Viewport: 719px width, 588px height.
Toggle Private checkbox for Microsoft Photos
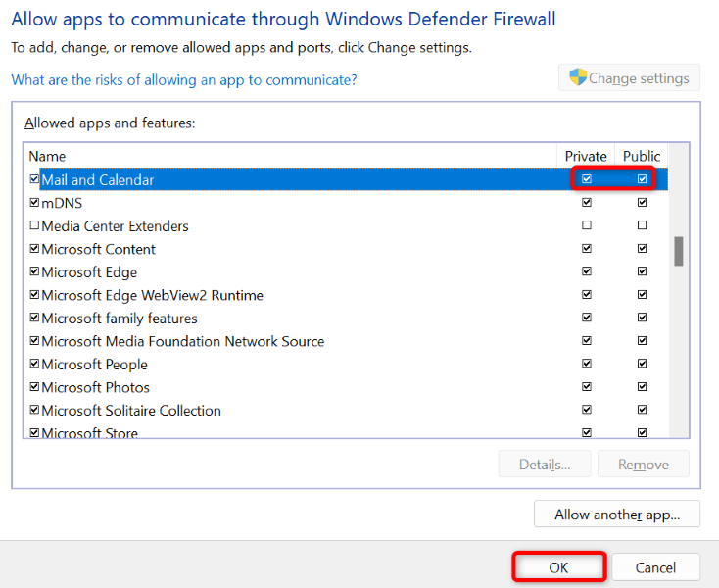click(587, 387)
